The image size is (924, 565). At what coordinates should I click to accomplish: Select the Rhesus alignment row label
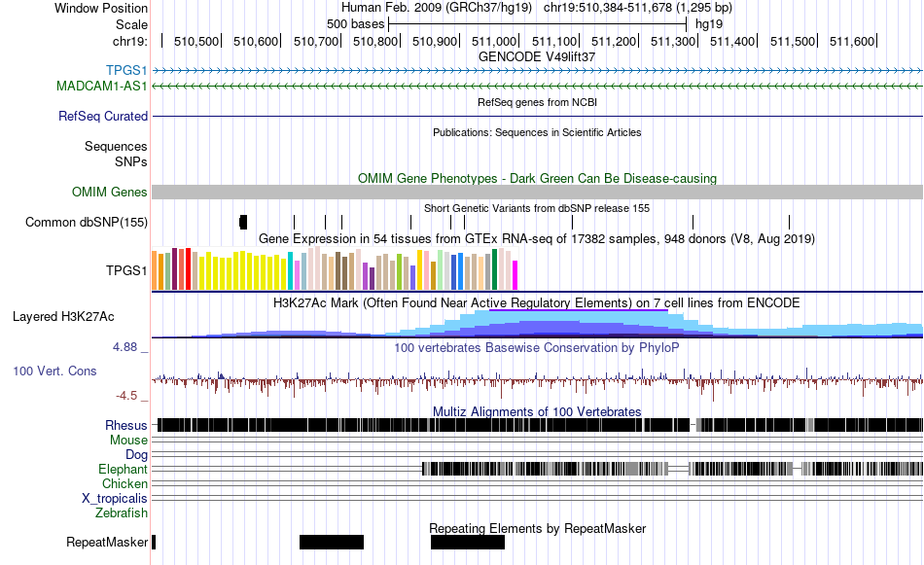click(126, 425)
